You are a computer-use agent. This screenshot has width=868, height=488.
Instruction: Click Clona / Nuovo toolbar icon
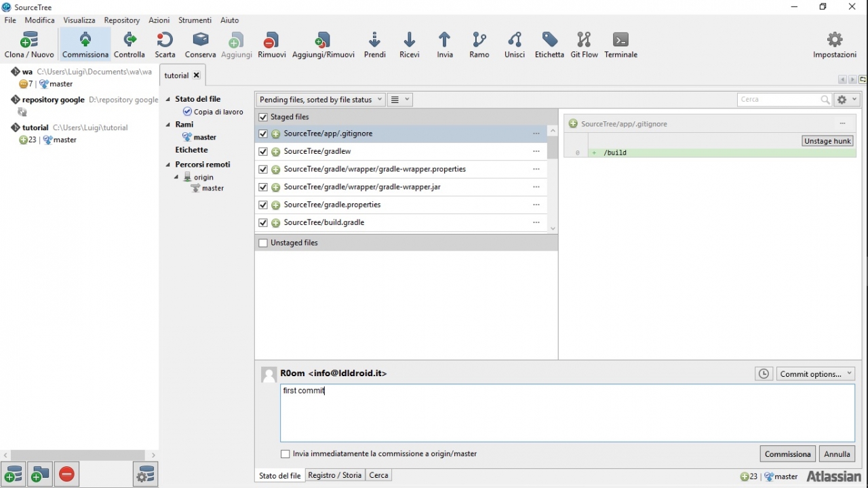pyautogui.click(x=29, y=45)
